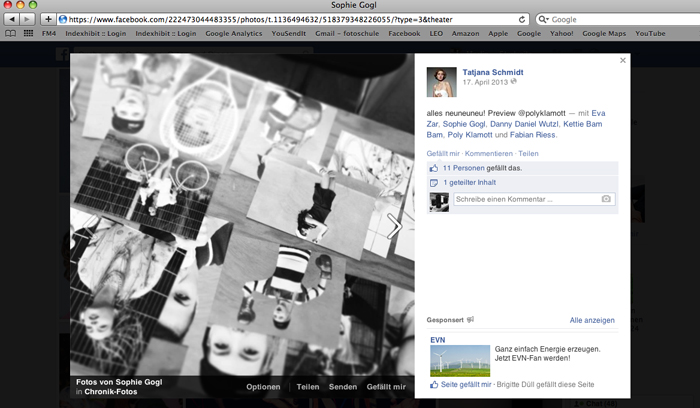The width and height of the screenshot is (700, 408).
Task: Click the Safari address bar URL
Action: (261, 19)
